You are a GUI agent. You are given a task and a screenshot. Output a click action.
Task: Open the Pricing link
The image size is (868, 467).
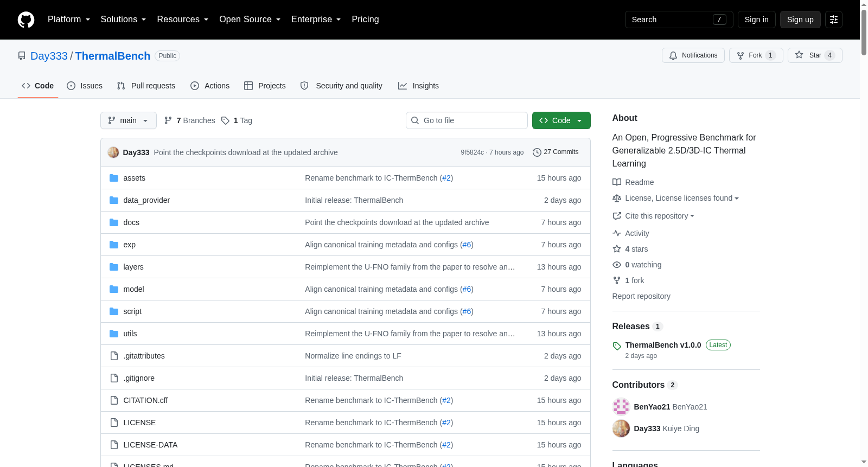(365, 20)
